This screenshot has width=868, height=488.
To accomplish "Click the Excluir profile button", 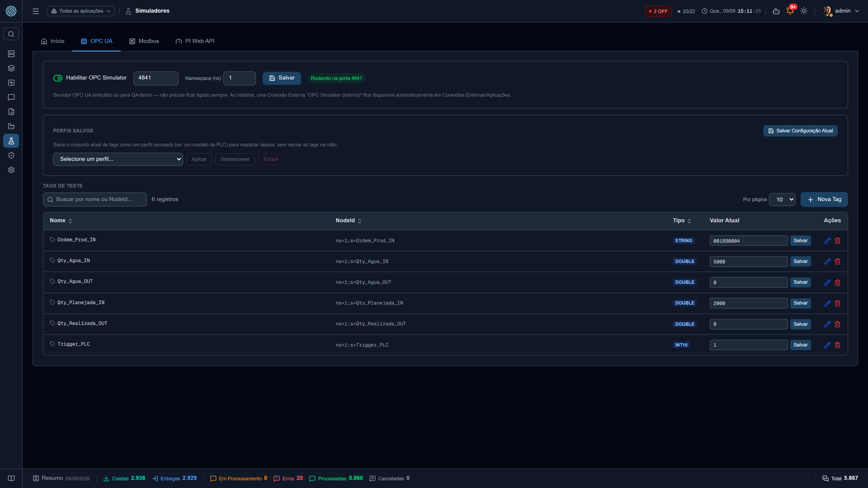I will point(271,159).
